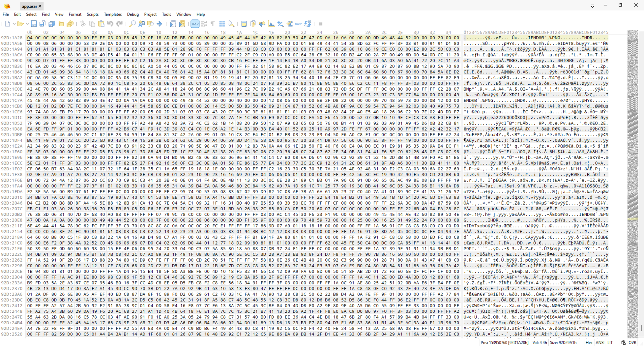Open the Select menu
Image resolution: width=644 pixels, height=346 pixels.
tap(31, 14)
